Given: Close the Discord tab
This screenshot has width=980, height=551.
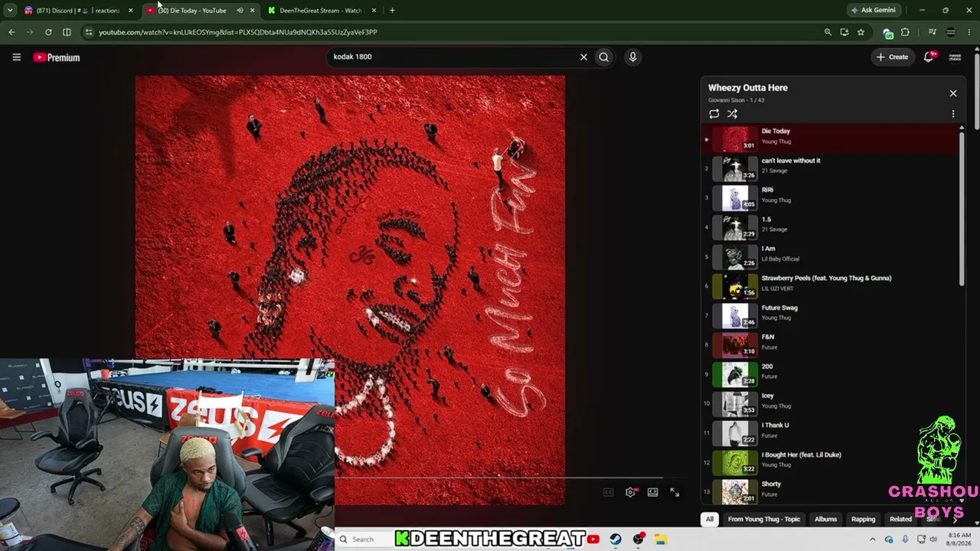Looking at the screenshot, I should click(x=130, y=10).
